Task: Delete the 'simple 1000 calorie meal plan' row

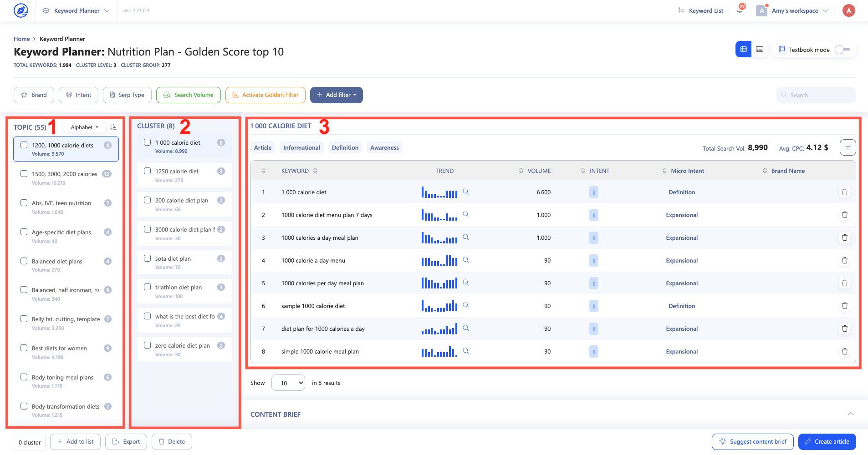Action: 844,351
